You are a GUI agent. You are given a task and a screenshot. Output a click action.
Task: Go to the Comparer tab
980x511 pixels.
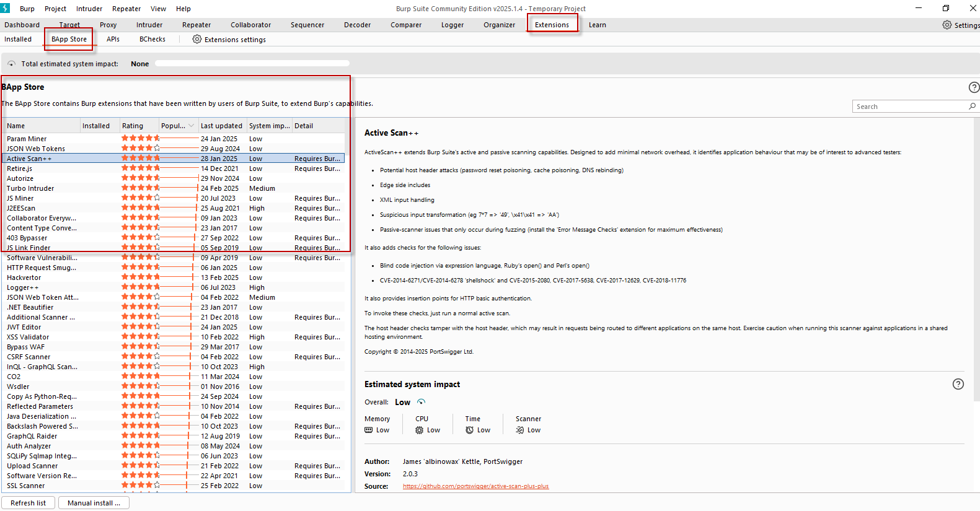point(406,25)
